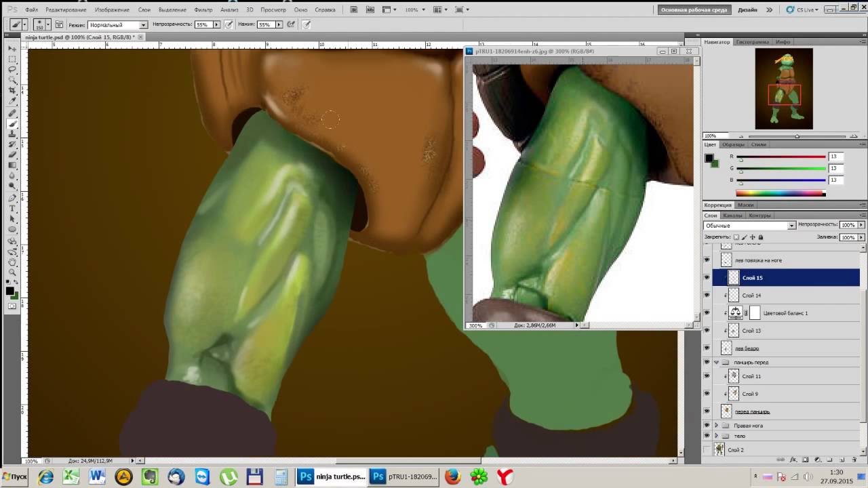Create new layer with page icon
The width and height of the screenshot is (868, 488).
click(x=841, y=460)
